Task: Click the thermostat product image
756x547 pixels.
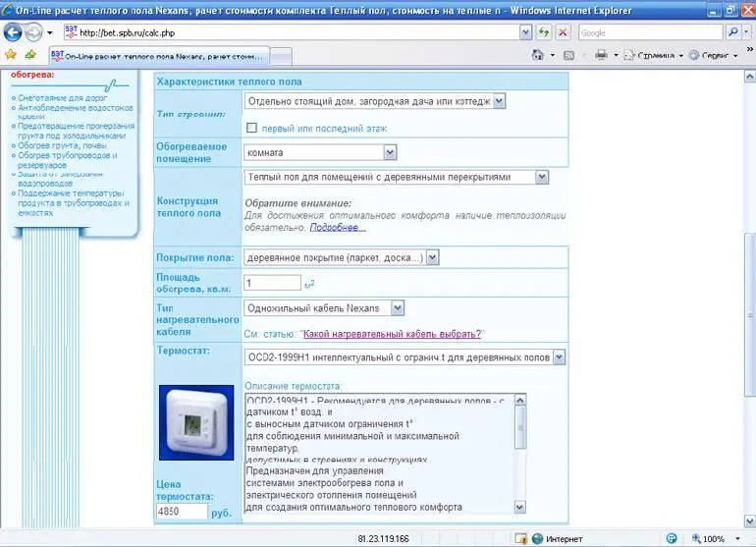Action: click(x=196, y=422)
